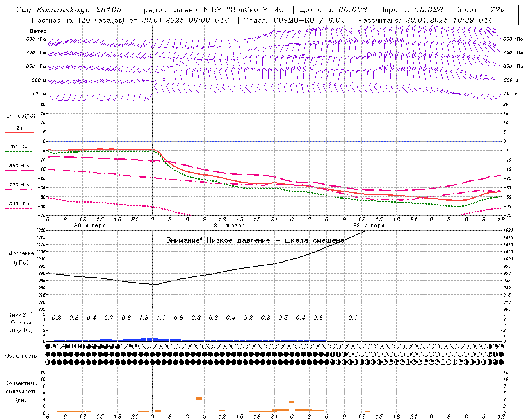Click the 'Долгота: 66.003' longitude field
Image resolution: width=525 pixels, height=420 pixels.
click(333, 10)
